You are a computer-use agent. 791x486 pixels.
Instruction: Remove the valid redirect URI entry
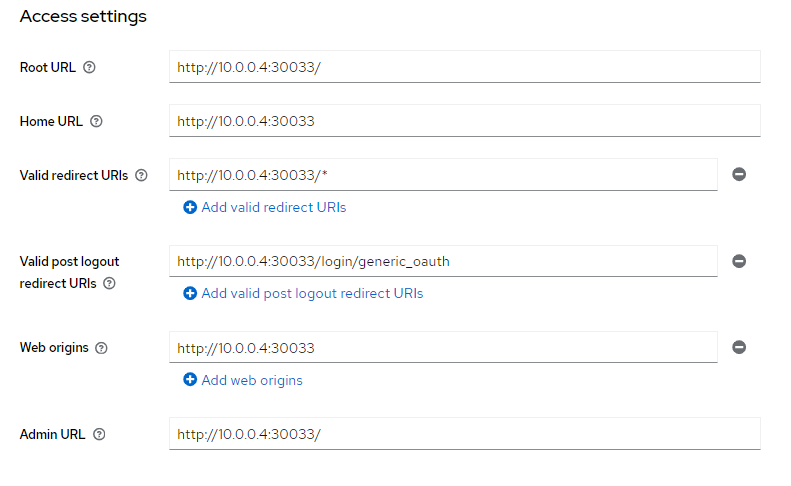tap(739, 174)
